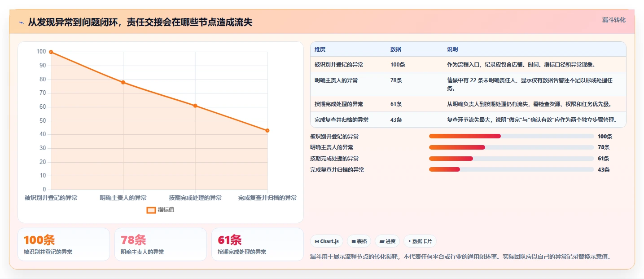Click the description starting 复查环节流失最大
The width and height of the screenshot is (644, 279).
click(x=532, y=120)
